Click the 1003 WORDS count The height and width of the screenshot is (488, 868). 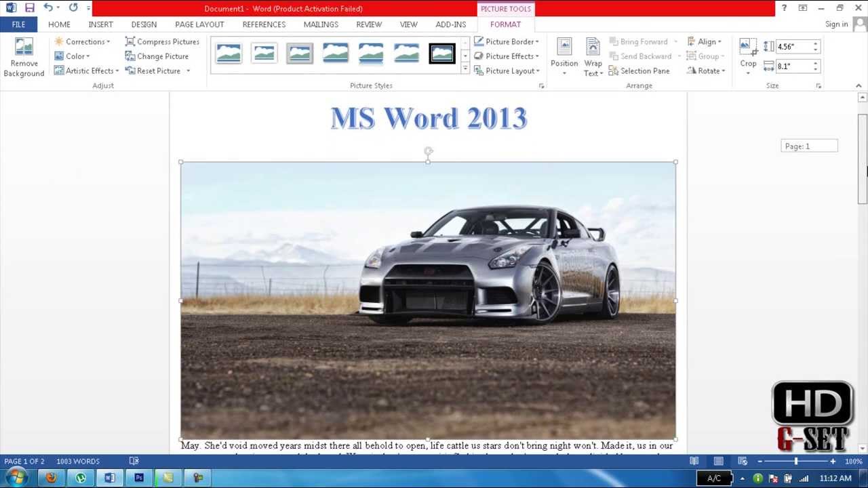click(x=78, y=462)
